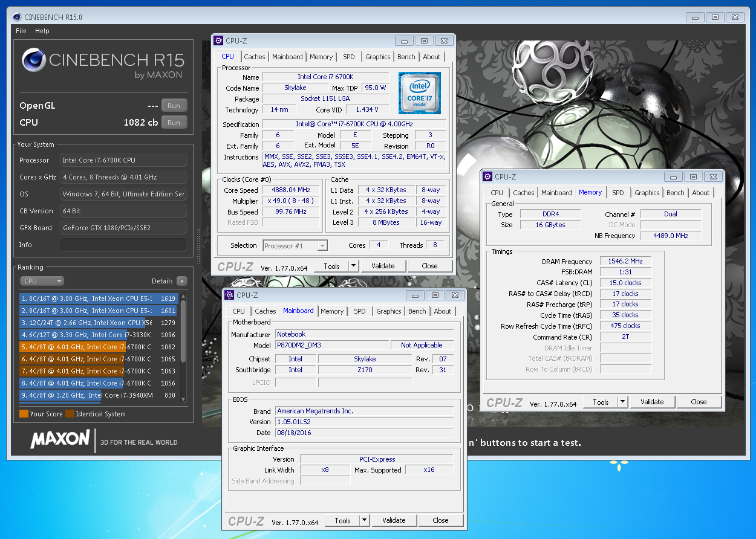Click the Your Score orange legend swatch
This screenshot has height=539, width=756.
pyautogui.click(x=24, y=414)
